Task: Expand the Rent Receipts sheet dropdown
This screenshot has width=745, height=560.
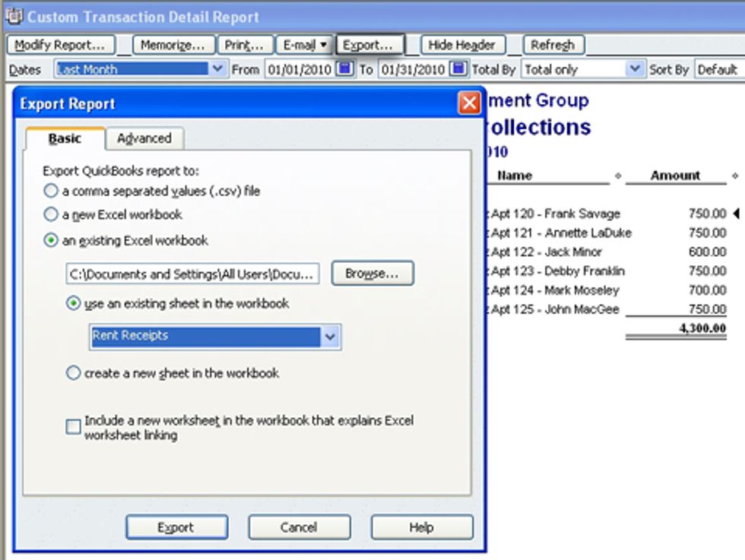Action: click(x=330, y=337)
